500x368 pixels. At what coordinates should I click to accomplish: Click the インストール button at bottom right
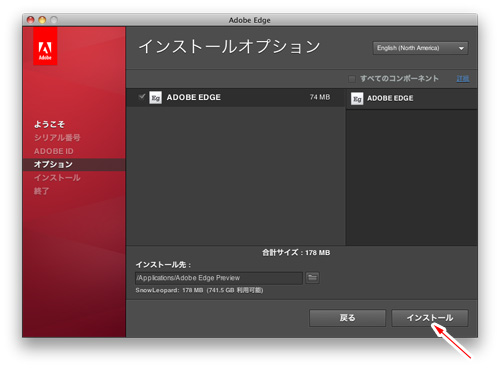coord(430,318)
